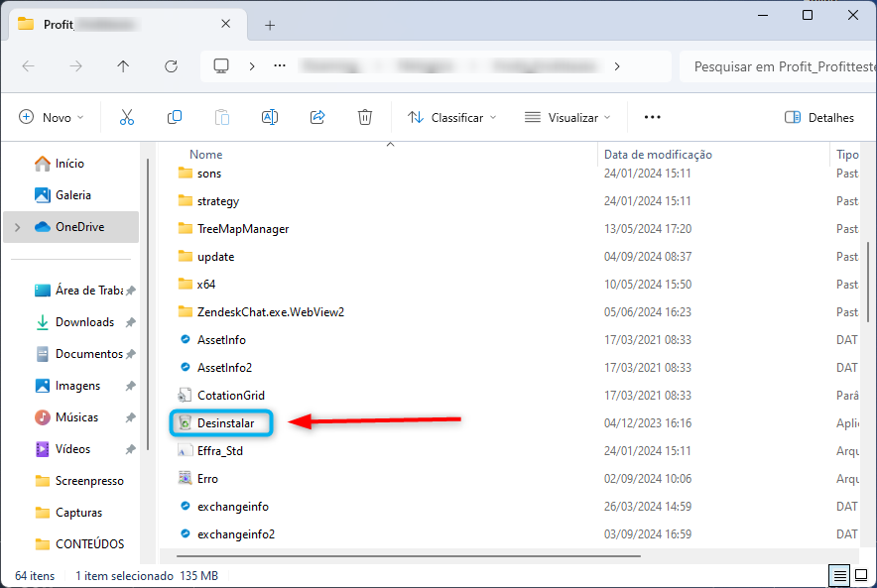Viewport: 877px width, 588px height.
Task: Go forward with the right arrow
Action: pos(75,66)
